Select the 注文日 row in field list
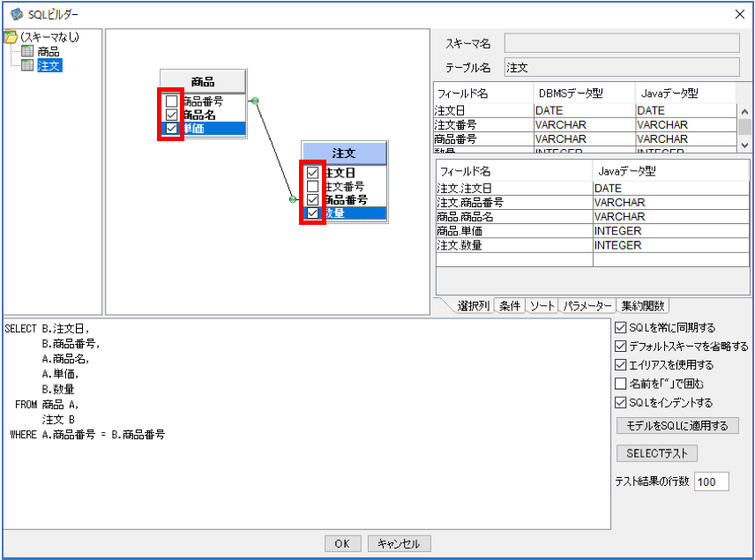The image size is (755, 560). coord(585,110)
